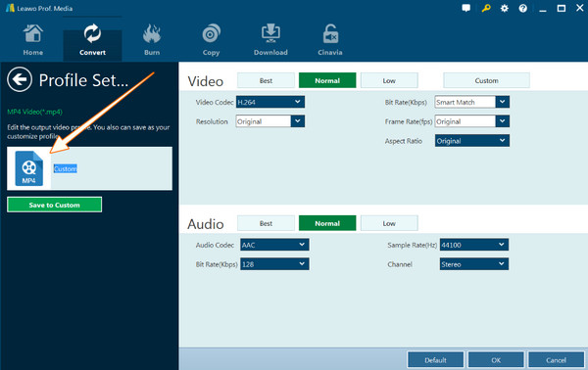This screenshot has width=588, height=370.
Task: Click the MP4 Video(*.mp4) label
Action: point(35,112)
